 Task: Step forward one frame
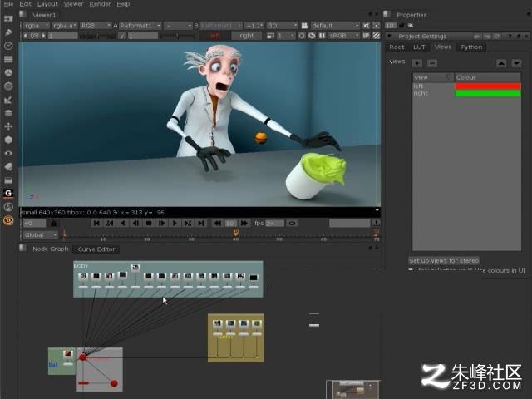(x=161, y=223)
